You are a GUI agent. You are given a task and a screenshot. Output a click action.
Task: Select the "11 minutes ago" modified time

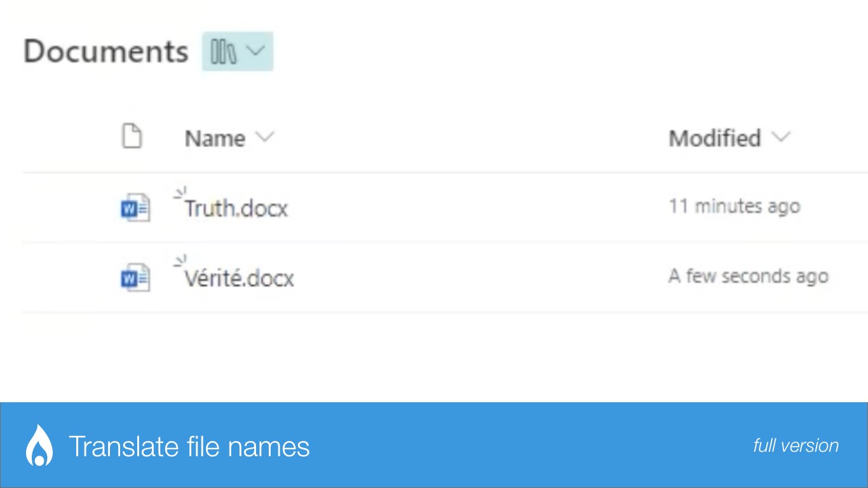point(734,207)
